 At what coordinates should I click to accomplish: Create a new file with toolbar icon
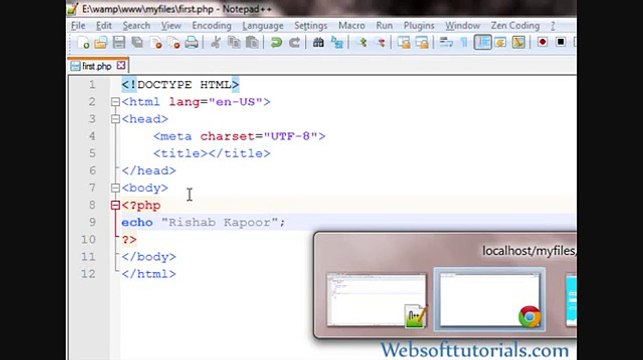[83, 42]
